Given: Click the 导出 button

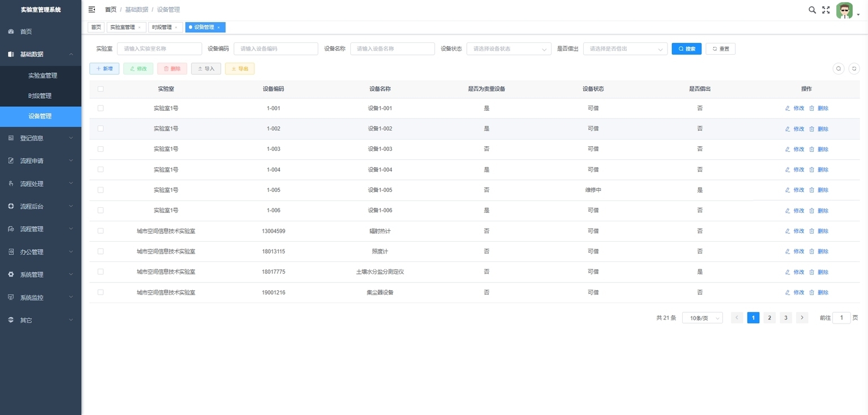Looking at the screenshot, I should [x=240, y=68].
